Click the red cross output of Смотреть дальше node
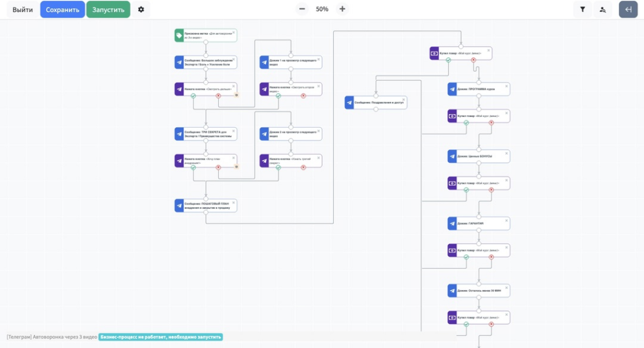Image resolution: width=644 pixels, height=348 pixels. click(x=218, y=96)
